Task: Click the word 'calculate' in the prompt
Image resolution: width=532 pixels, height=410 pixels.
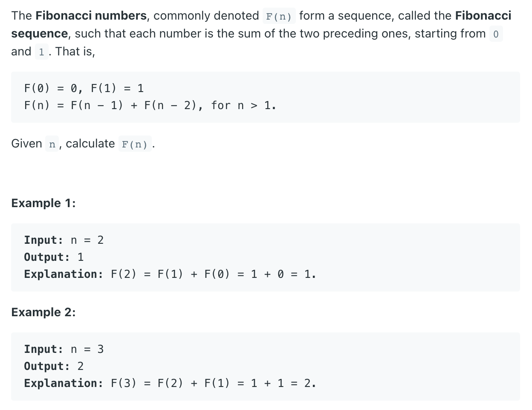Action: point(90,144)
